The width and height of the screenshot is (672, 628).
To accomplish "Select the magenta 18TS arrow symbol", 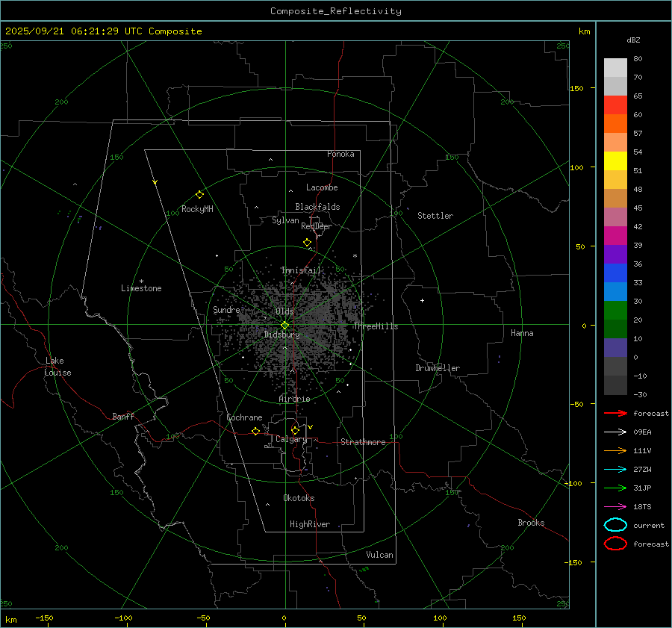I will point(615,506).
